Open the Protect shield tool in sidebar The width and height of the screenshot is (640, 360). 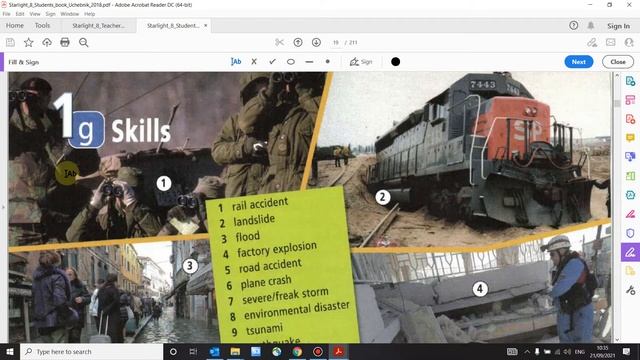(x=630, y=233)
